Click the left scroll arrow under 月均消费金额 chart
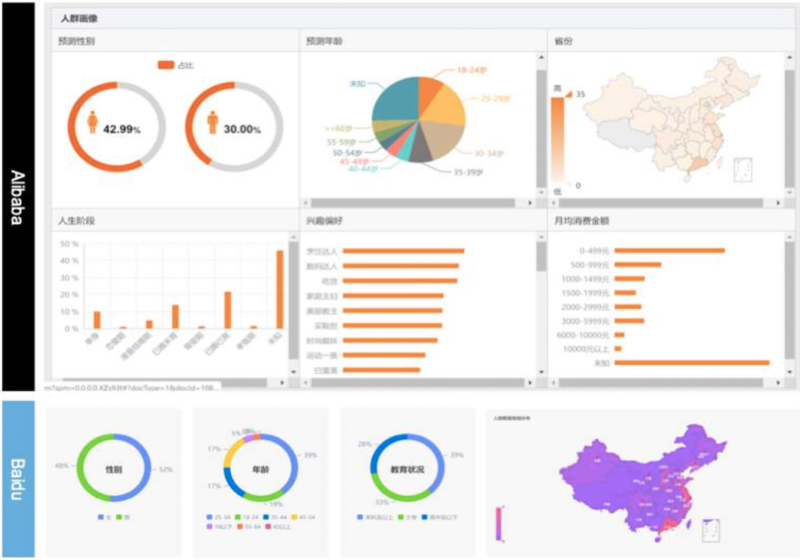 555,382
